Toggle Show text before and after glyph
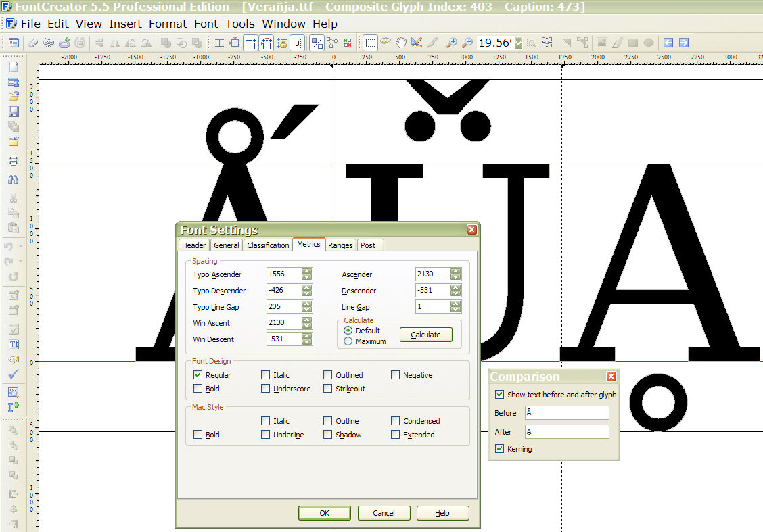Viewport: 763px width, 532px height. point(499,395)
